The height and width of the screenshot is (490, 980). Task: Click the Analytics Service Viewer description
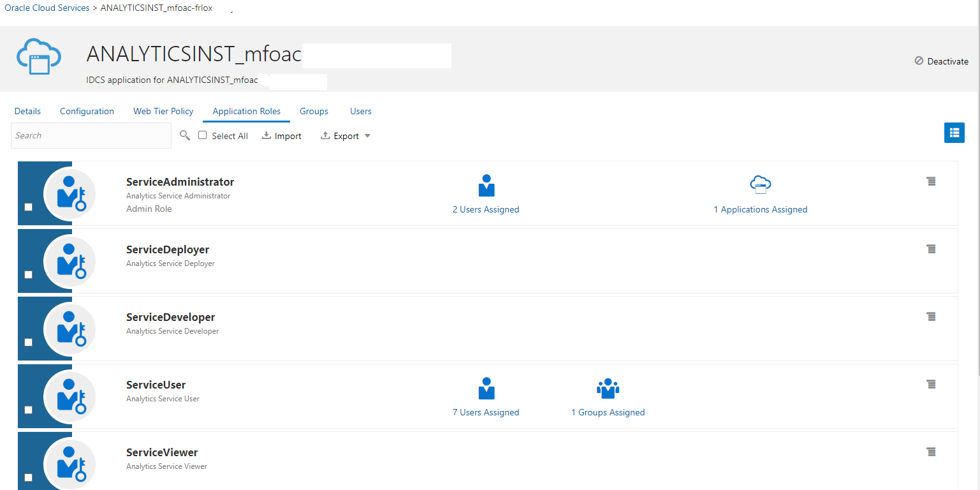tap(167, 466)
